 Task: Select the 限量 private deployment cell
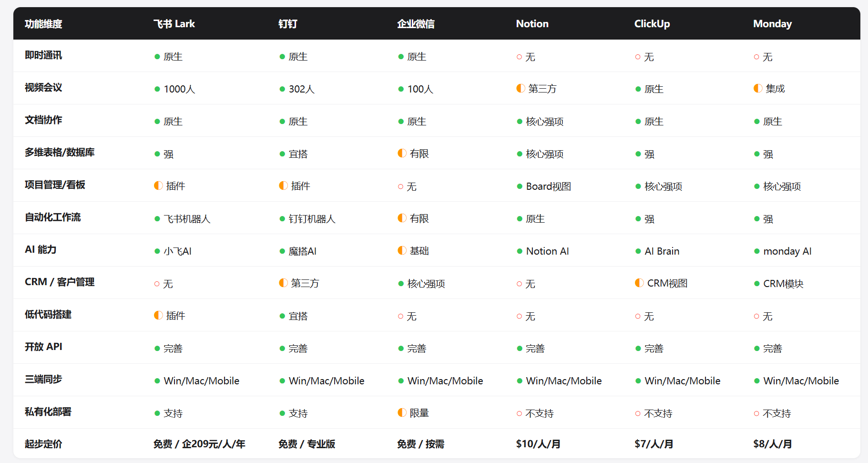[413, 413]
